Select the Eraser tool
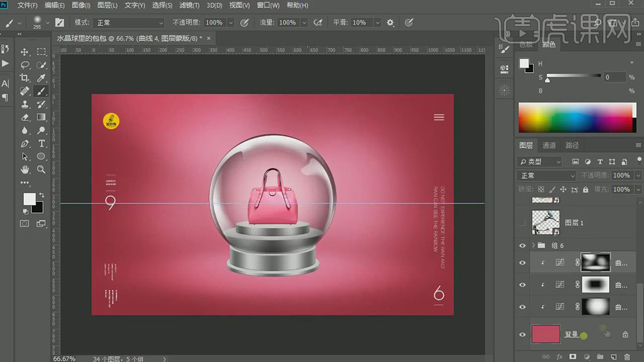Image resolution: width=644 pixels, height=362 pixels. click(25, 118)
